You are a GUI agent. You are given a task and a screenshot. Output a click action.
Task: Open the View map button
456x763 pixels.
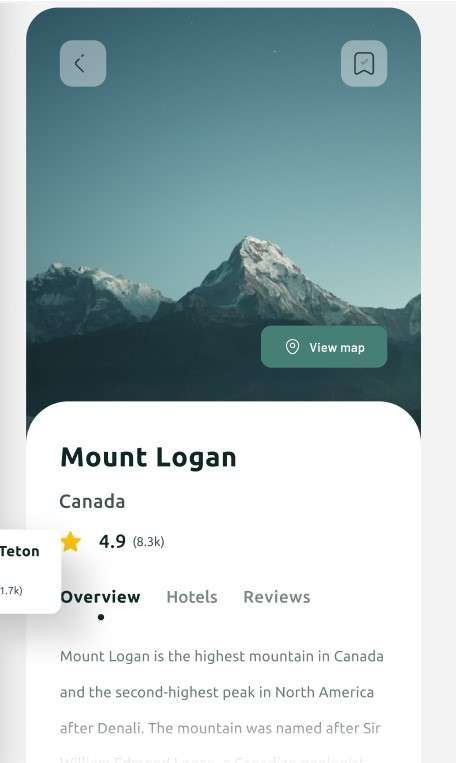[x=324, y=347]
